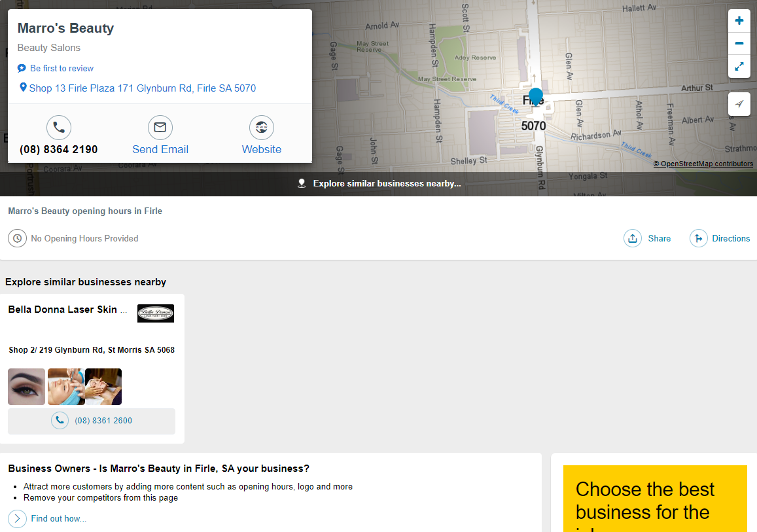Zoom in the map with plus button

(x=739, y=21)
